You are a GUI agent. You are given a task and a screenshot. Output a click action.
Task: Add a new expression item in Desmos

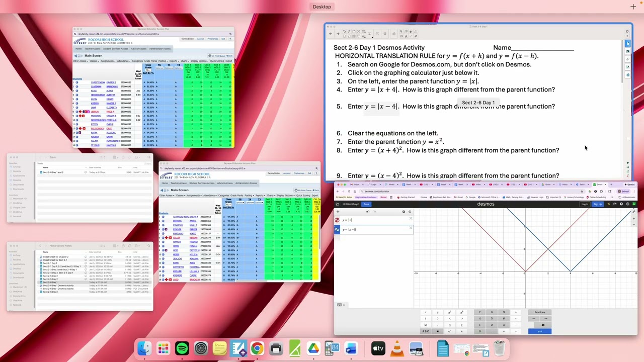pos(338,212)
